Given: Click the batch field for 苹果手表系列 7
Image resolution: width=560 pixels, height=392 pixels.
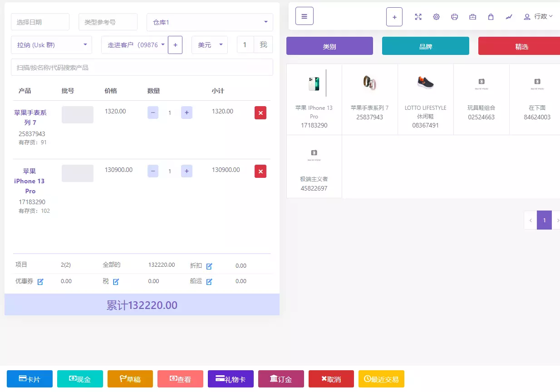Looking at the screenshot, I should pos(78,115).
